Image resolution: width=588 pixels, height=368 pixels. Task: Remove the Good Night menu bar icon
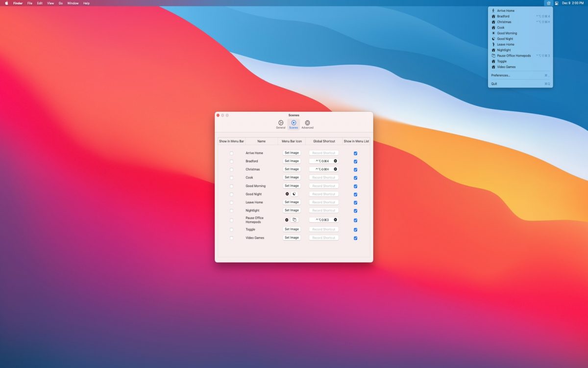287,194
